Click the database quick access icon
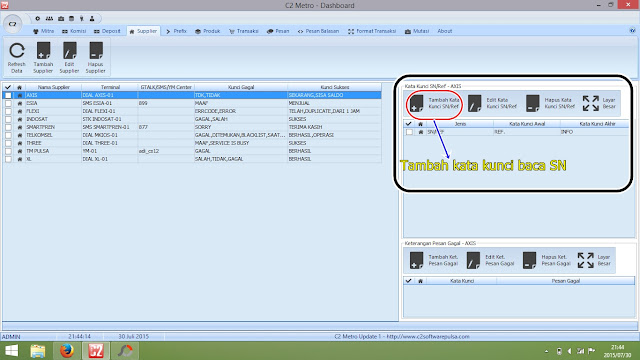The width and height of the screenshot is (640, 360). (x=71, y=18)
